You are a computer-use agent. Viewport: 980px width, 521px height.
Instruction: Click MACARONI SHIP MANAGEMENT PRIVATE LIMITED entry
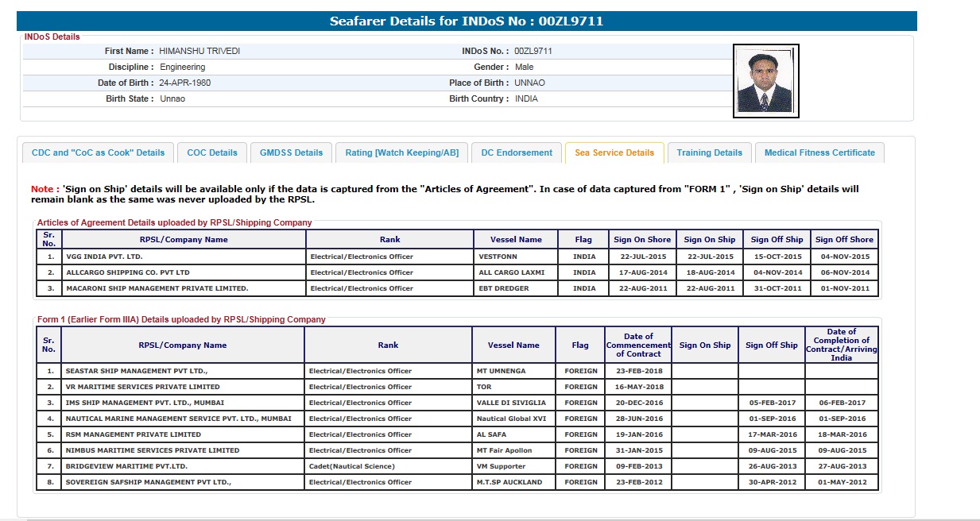point(157,289)
